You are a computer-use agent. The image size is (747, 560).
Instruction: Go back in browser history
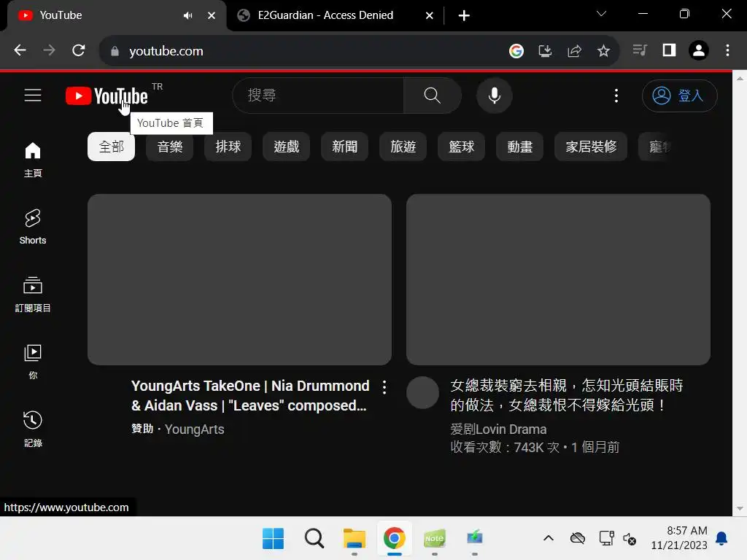click(20, 50)
